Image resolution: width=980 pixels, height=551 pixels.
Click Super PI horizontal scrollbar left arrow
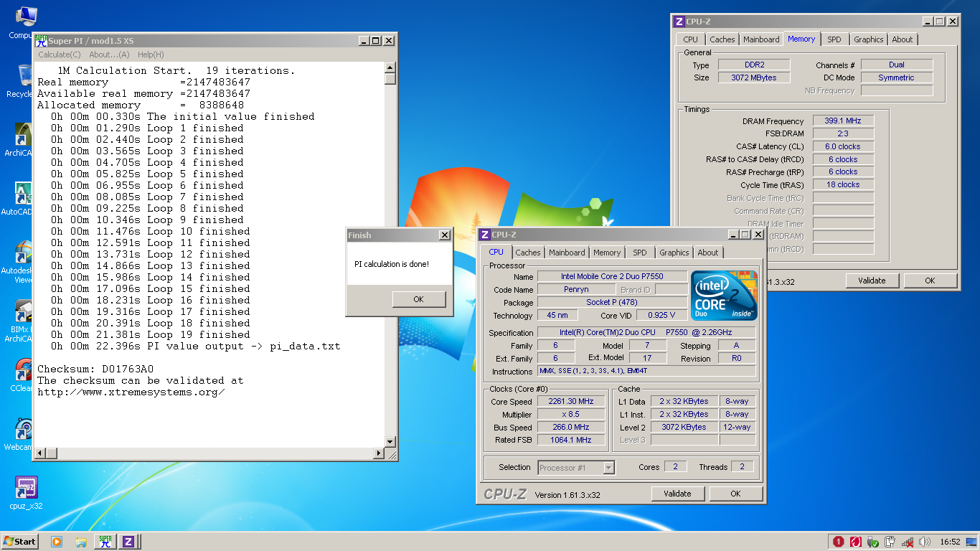point(41,453)
